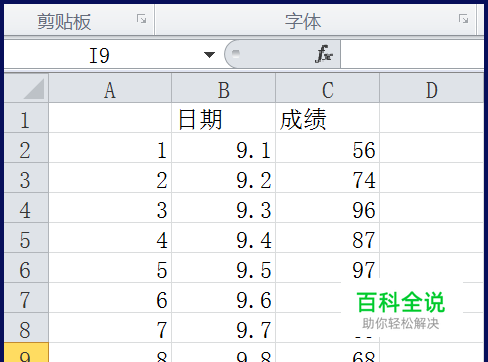Click score cell 96
Image resolution: width=488 pixels, height=362 pixels.
point(328,208)
